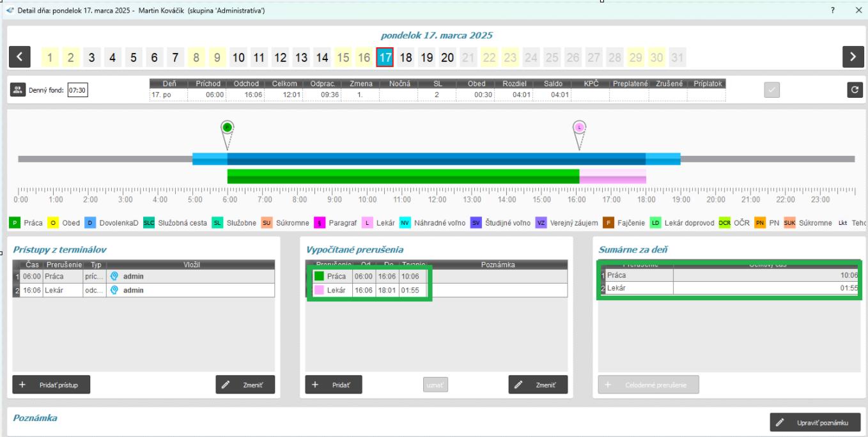The image size is (868, 437).
Task: Click the Upraviť poznámku button
Action: pos(815,423)
